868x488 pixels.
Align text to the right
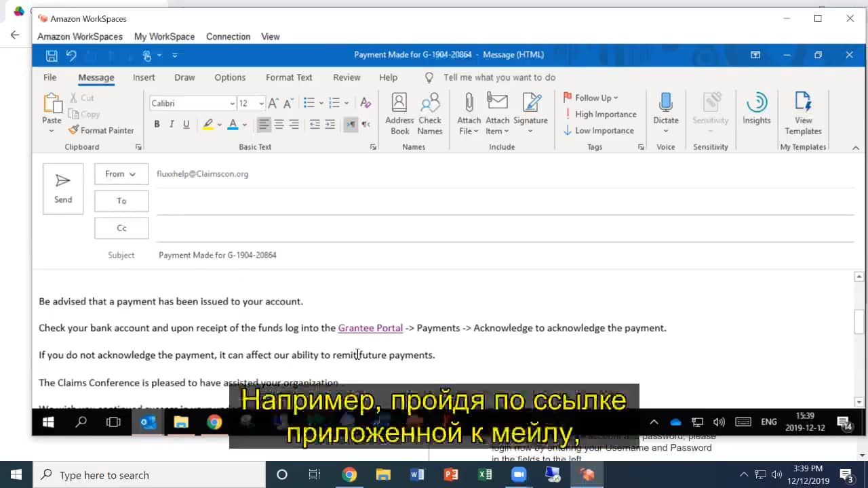(x=294, y=124)
